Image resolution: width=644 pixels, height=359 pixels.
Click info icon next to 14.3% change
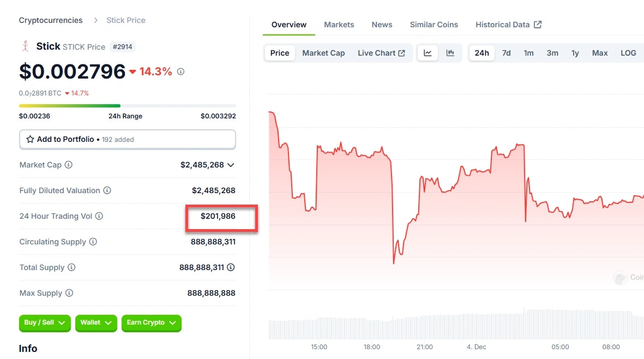(x=181, y=71)
